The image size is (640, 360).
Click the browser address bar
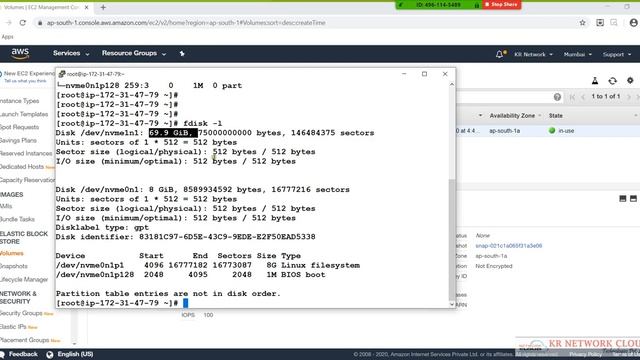306,23
